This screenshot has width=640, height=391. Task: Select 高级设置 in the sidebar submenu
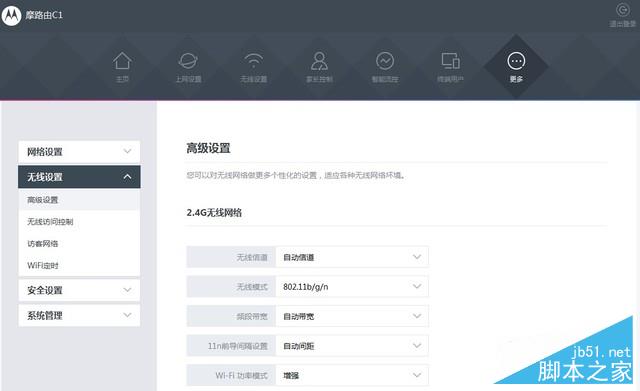tap(79, 200)
